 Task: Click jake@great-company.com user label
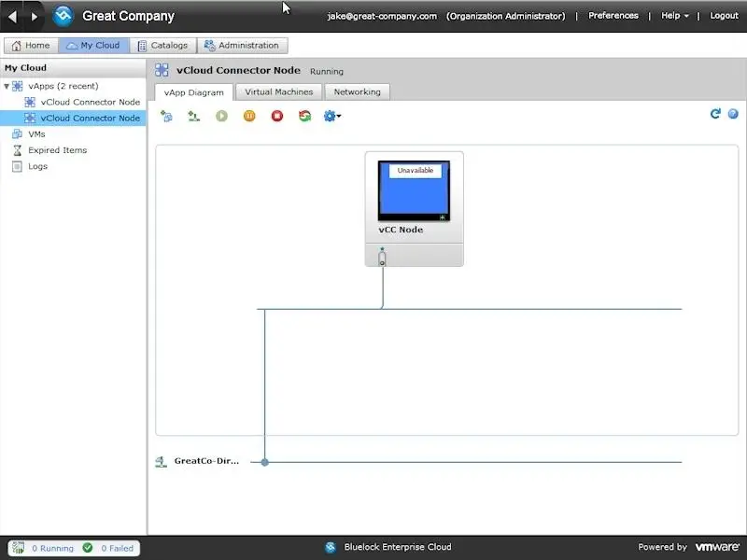tap(382, 16)
